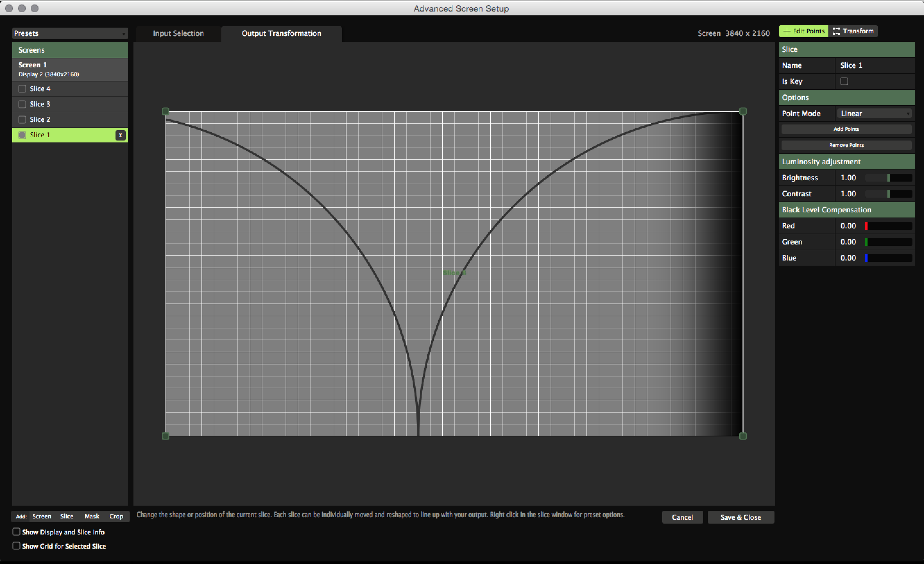This screenshot has height=564, width=924.
Task: Click the top-left corner point handle
Action: point(165,111)
